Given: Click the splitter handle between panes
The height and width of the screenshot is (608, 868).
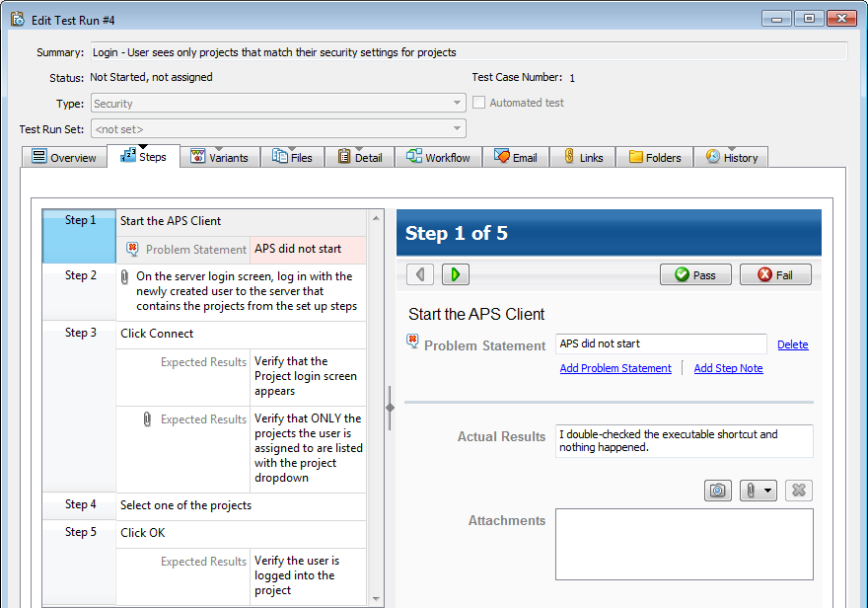Looking at the screenshot, I should coord(390,408).
